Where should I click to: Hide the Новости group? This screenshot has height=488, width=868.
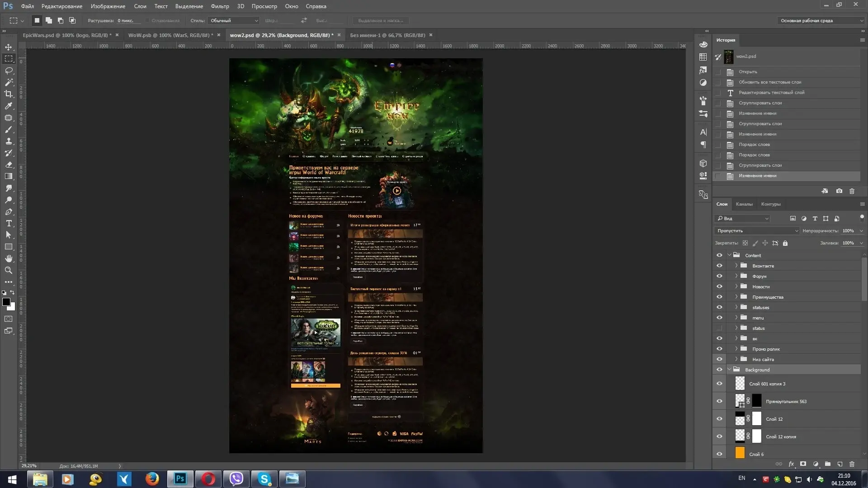tap(719, 286)
